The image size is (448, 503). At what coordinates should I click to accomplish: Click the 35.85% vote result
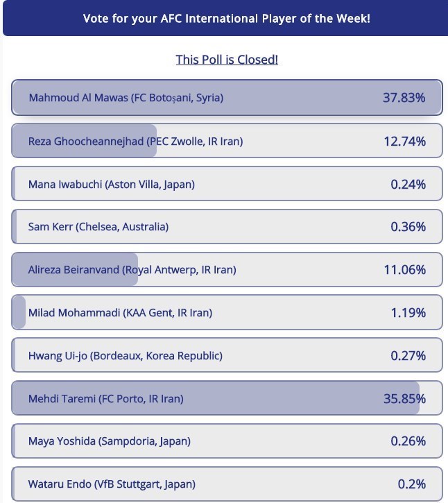404,399
